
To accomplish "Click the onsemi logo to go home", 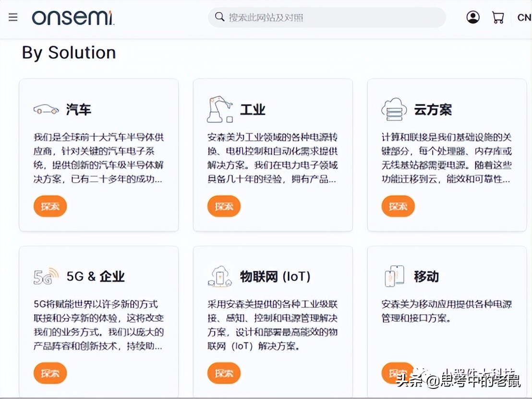I will [73, 18].
